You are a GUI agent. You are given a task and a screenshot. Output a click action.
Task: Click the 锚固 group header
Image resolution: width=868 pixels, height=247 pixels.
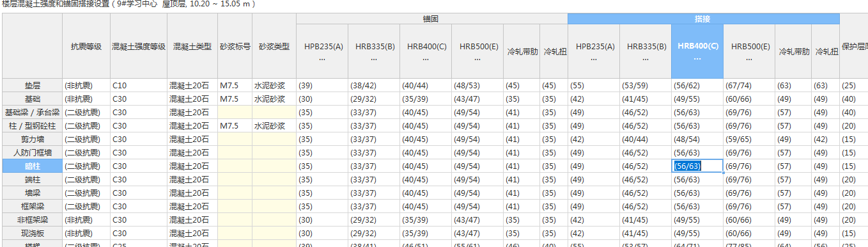pos(431,19)
